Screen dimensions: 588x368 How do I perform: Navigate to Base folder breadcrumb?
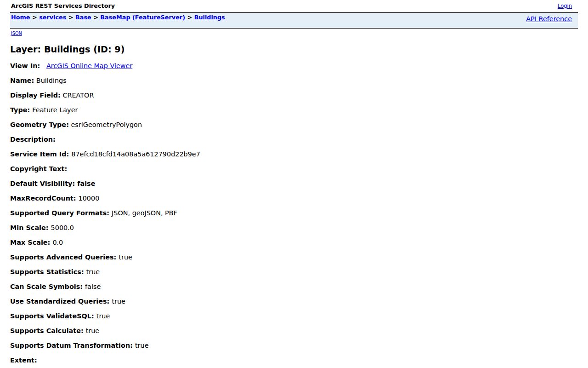pyautogui.click(x=83, y=17)
